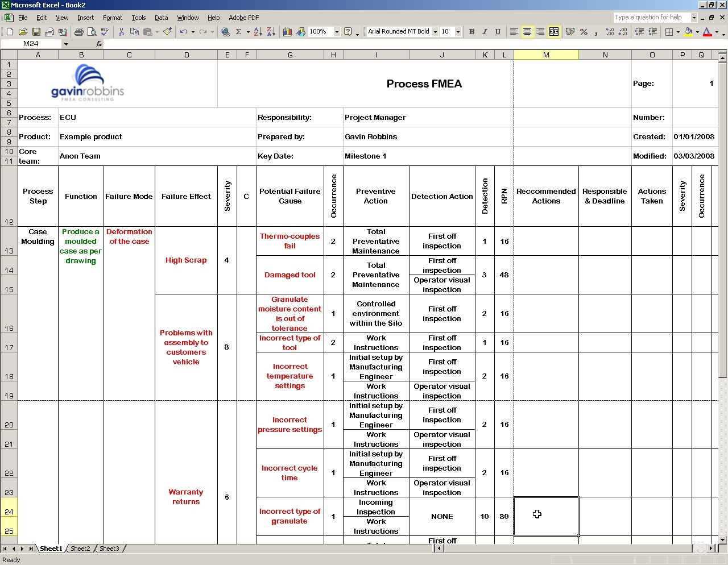Open Print Preview

click(92, 32)
